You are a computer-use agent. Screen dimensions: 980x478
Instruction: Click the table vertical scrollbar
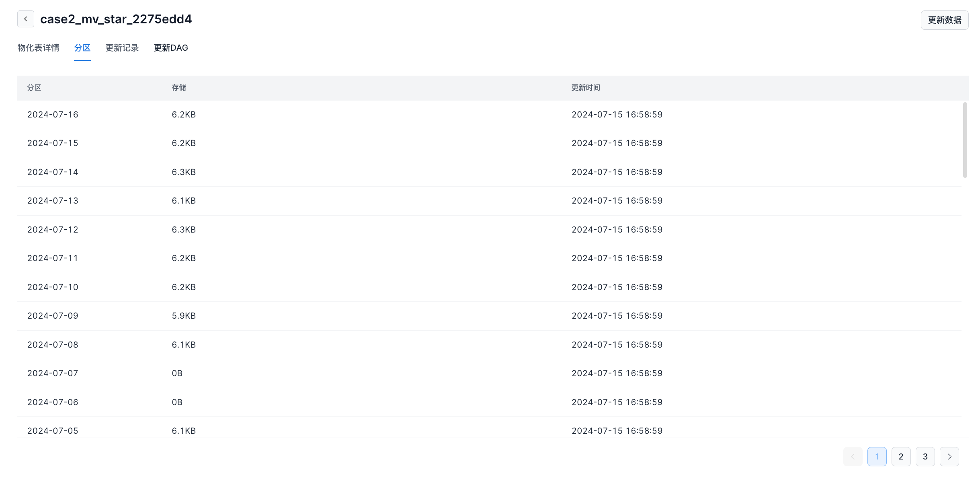tap(965, 140)
